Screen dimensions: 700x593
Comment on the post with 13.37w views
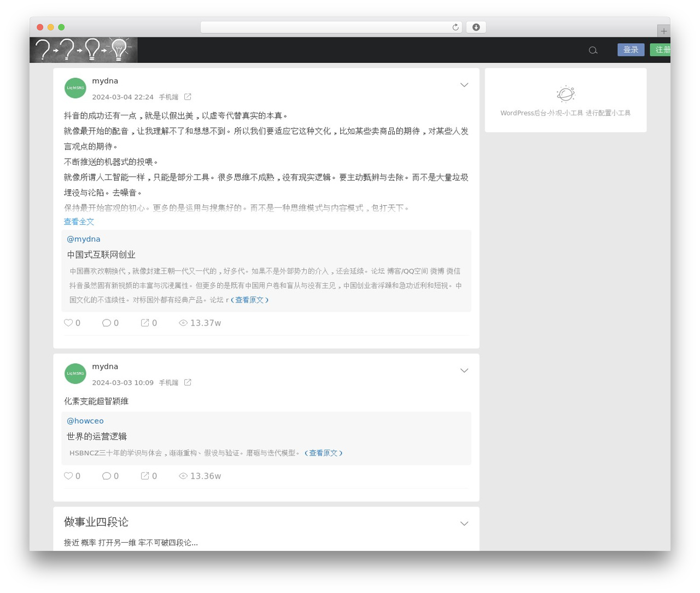coord(110,323)
